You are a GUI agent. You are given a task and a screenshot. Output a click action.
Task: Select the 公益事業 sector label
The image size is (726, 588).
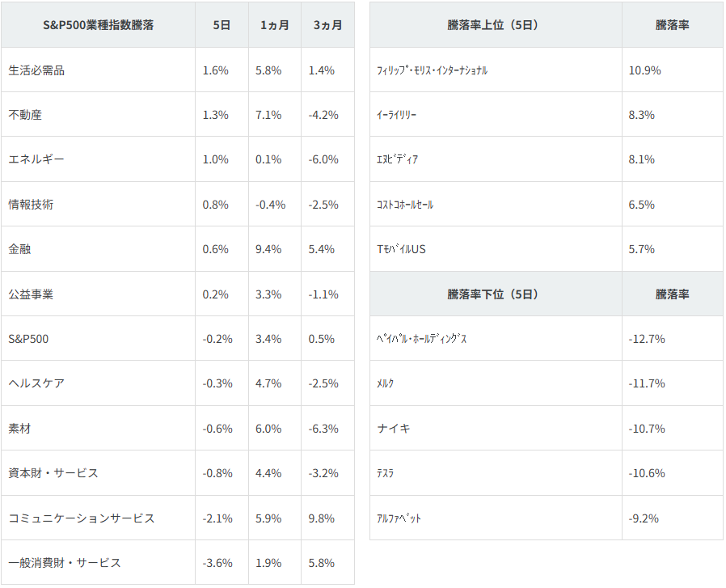(31, 294)
